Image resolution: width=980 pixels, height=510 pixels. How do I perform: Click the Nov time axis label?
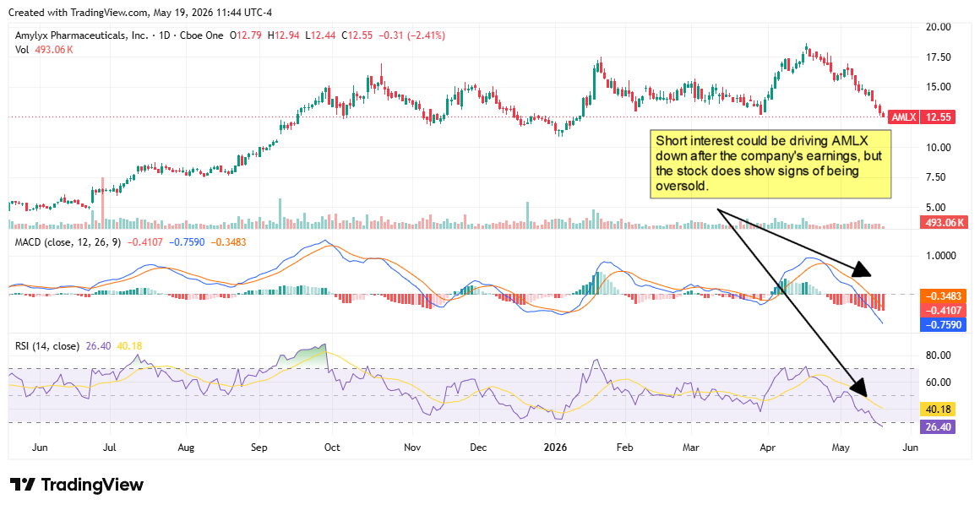point(412,448)
